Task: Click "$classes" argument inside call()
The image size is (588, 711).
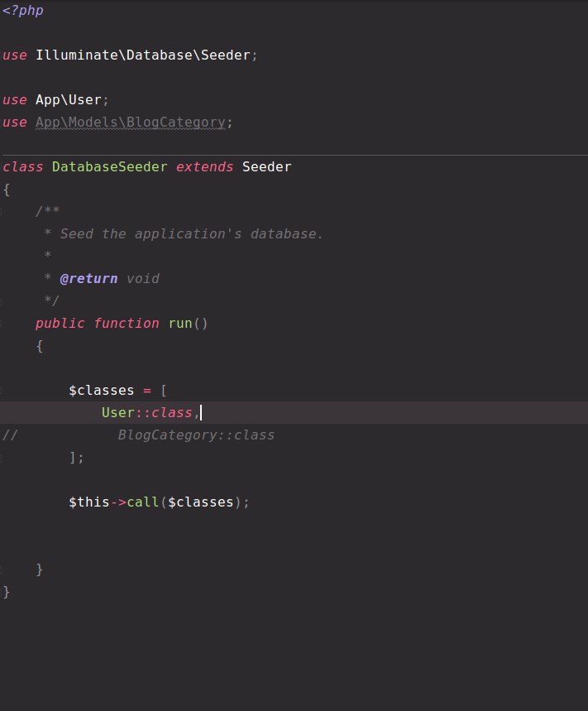Action: [201, 502]
